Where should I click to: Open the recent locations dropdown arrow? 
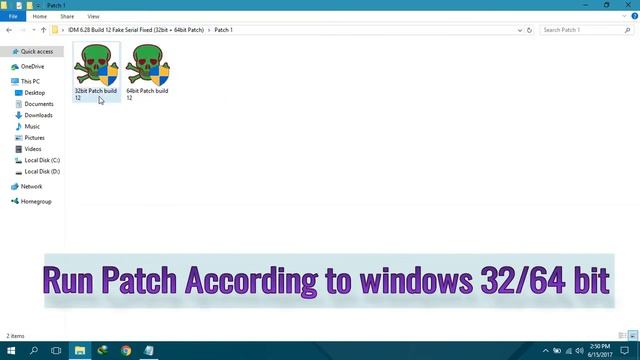pyautogui.click(x=34, y=30)
